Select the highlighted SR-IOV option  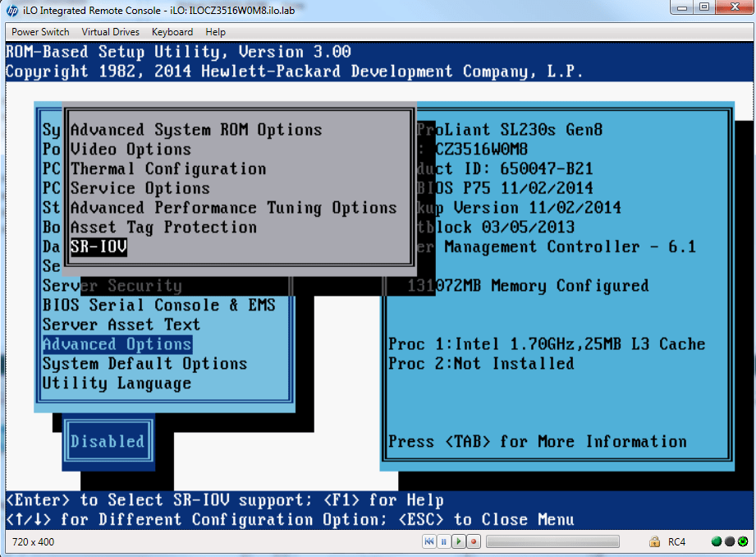tap(99, 247)
